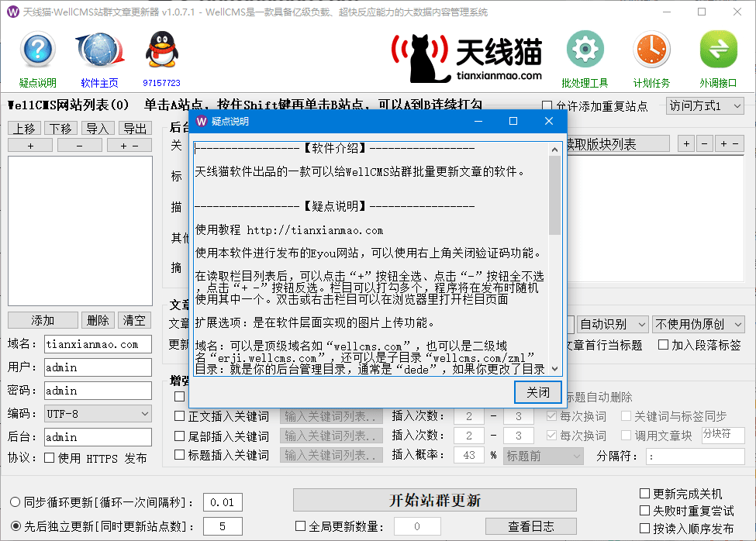Click the 关闭 button in dialog

click(537, 392)
